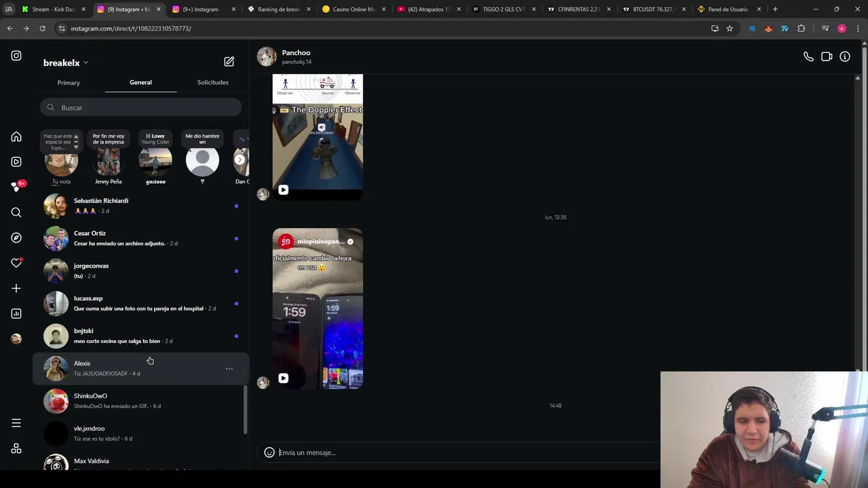Switch to the General tab
The image size is (868, 488).
point(140,83)
